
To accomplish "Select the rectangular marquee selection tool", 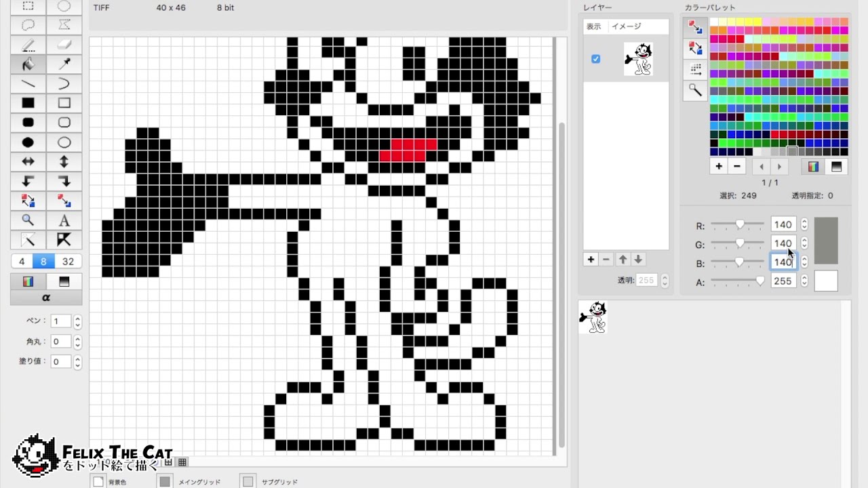I will pyautogui.click(x=28, y=7).
